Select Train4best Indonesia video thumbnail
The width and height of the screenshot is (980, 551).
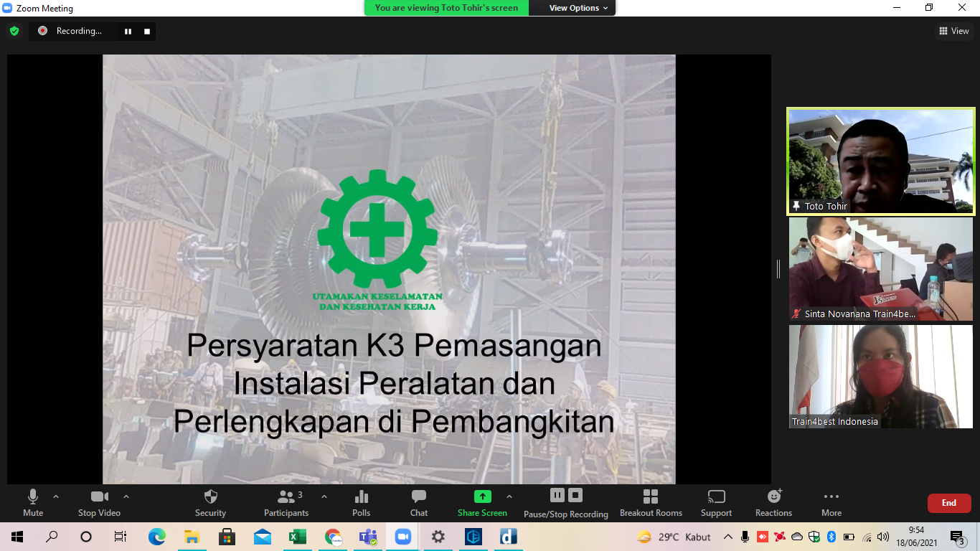[881, 377]
